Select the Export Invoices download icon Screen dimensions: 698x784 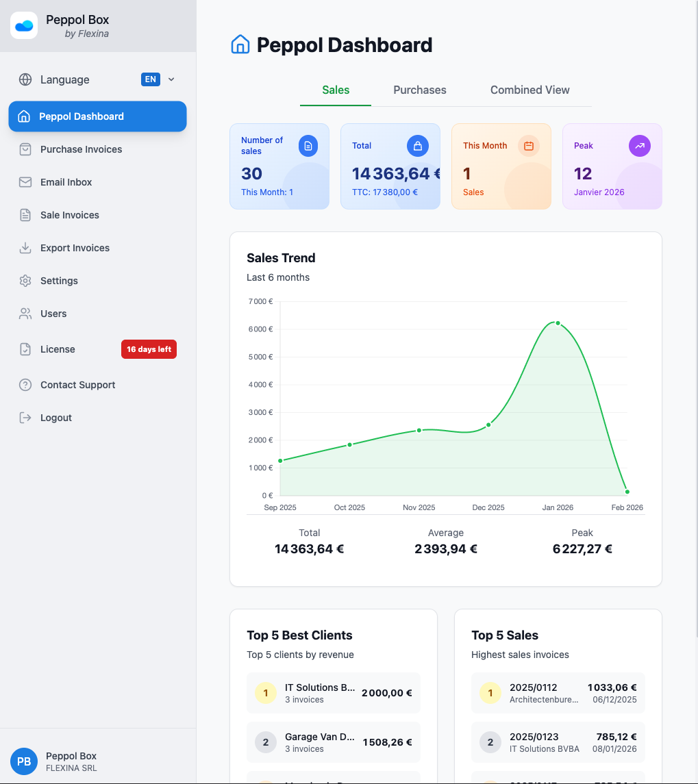pos(25,248)
